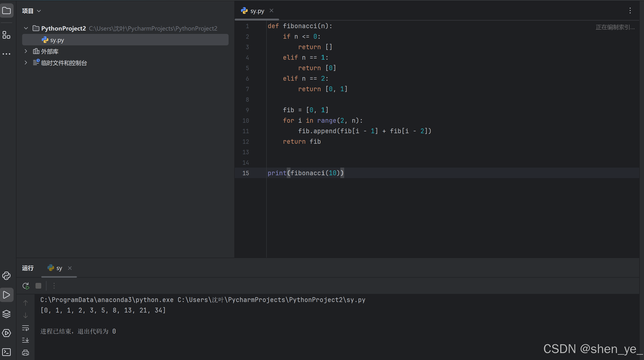Click the Stop process square button
This screenshot has width=644, height=360.
(x=38, y=286)
